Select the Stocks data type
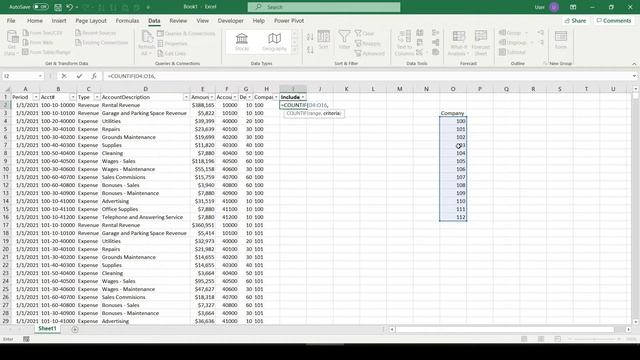 242,42
